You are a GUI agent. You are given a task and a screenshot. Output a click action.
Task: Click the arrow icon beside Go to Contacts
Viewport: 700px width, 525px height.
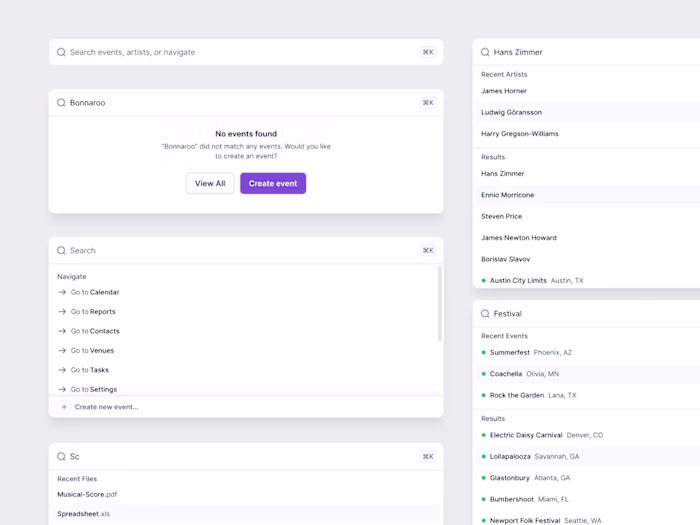(62, 331)
